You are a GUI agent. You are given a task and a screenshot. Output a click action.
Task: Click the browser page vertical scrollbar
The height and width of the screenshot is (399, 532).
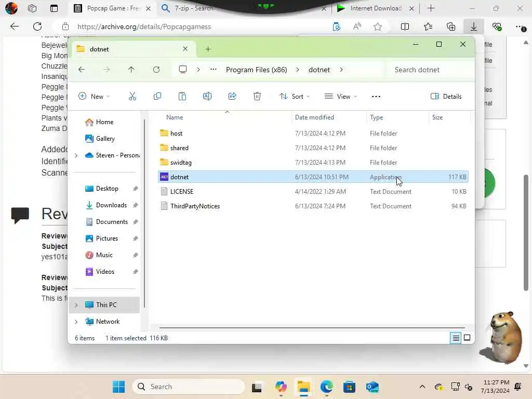[526, 233]
